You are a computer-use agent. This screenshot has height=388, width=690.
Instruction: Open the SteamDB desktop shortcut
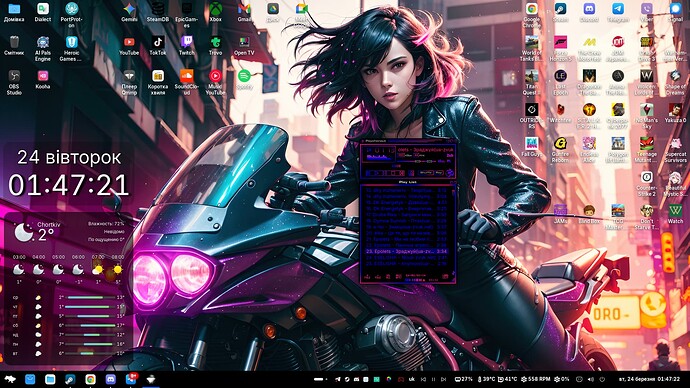tap(158, 12)
